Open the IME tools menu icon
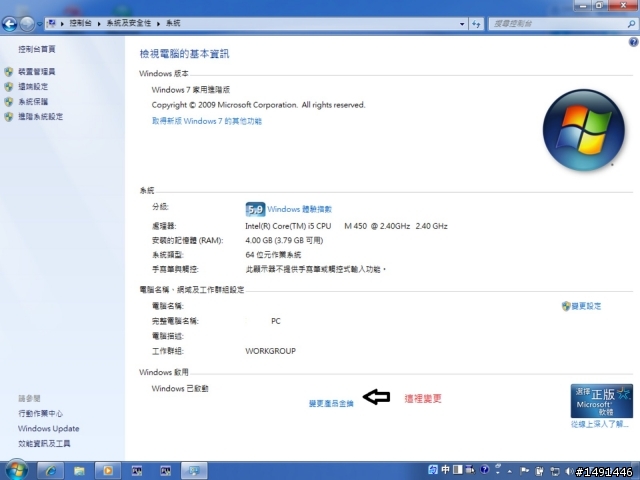Image resolution: width=640 pixels, height=480 pixels. [470, 470]
